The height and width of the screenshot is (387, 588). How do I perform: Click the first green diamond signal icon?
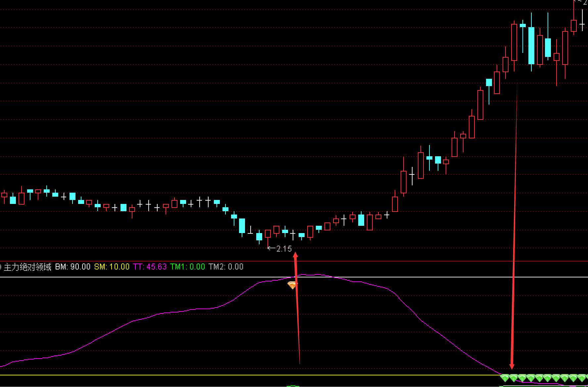pos(505,378)
